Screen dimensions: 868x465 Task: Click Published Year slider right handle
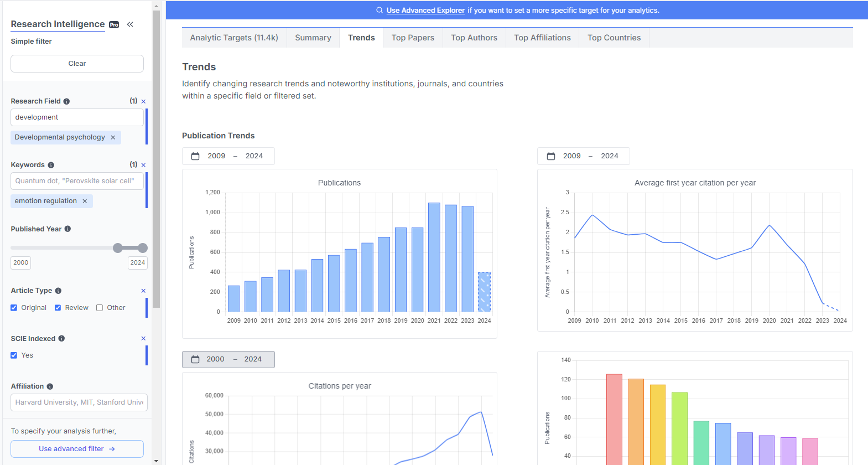(x=143, y=248)
